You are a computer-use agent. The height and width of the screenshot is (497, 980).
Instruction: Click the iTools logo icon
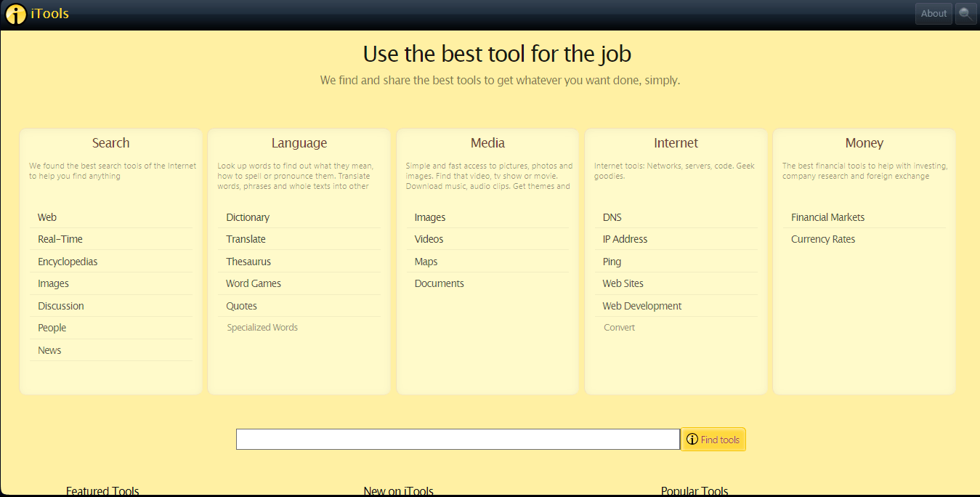[x=15, y=14]
